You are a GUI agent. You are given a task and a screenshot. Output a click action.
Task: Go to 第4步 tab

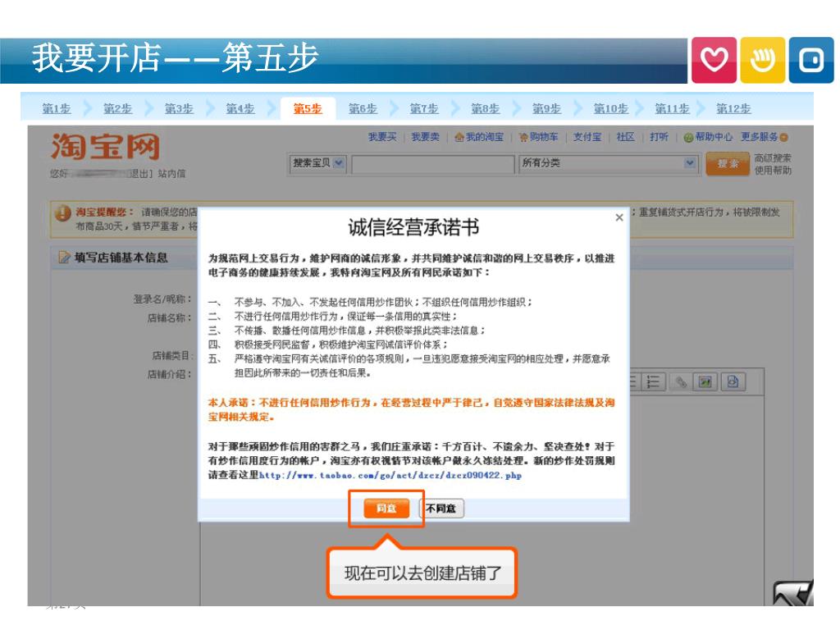[240, 109]
